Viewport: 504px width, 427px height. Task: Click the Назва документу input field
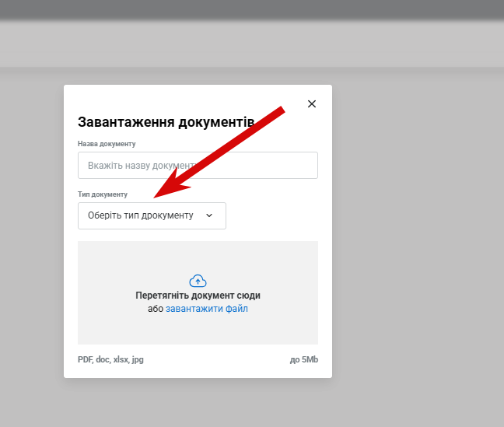(198, 165)
